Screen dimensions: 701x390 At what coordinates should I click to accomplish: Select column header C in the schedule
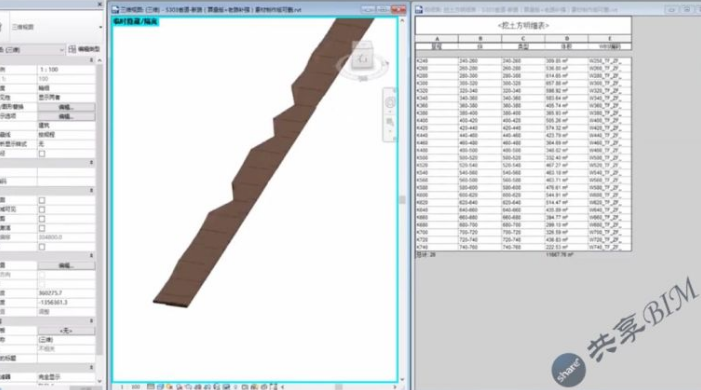(523, 39)
